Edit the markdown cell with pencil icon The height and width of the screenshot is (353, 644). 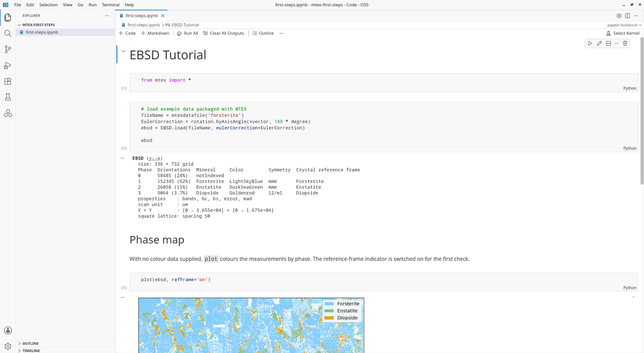pyautogui.click(x=599, y=43)
